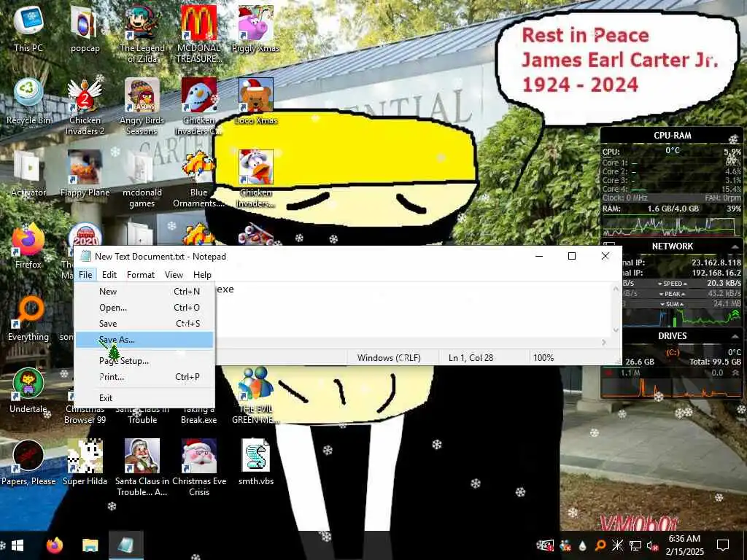
Task: Select The Legend of Zilda shortcut
Action: click(x=142, y=34)
